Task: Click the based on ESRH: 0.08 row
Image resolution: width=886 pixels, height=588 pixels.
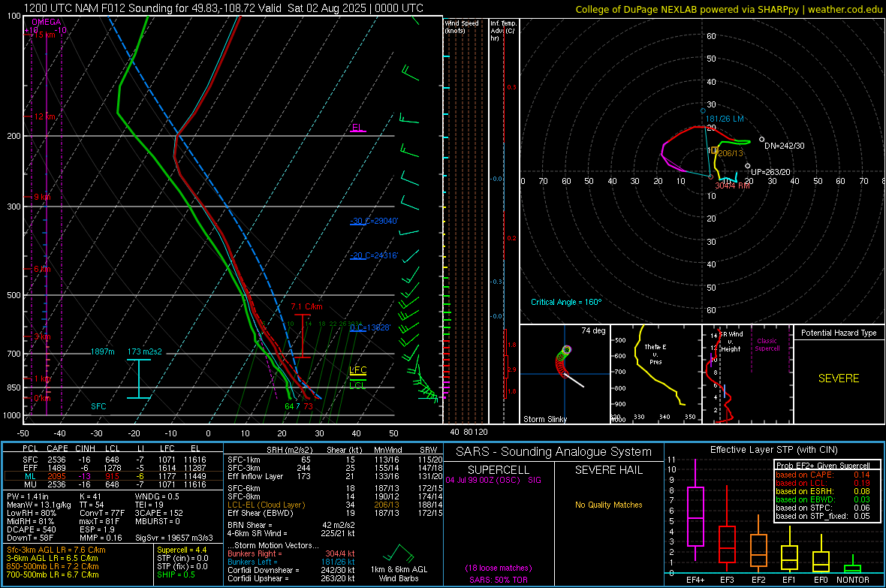Action: click(x=823, y=491)
